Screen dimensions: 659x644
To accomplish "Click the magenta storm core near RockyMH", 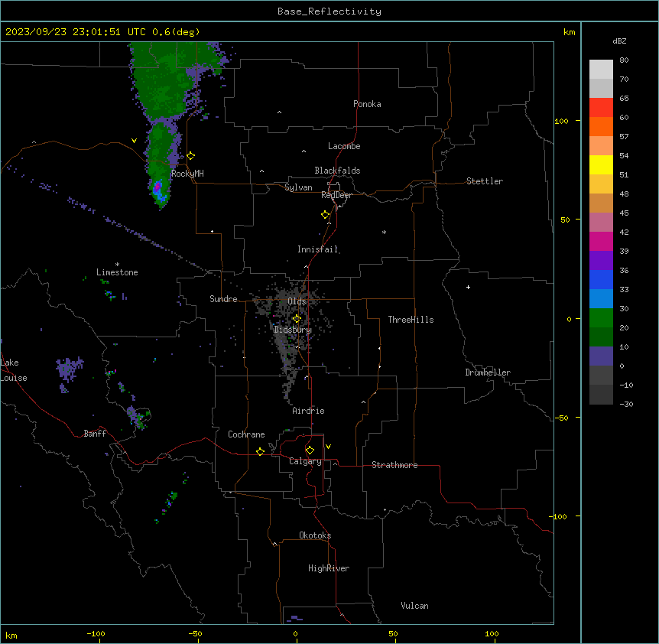I will (x=158, y=186).
